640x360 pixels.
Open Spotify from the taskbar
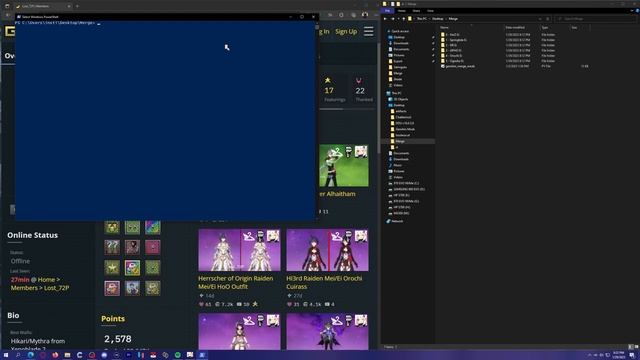pyautogui.click(x=178, y=355)
